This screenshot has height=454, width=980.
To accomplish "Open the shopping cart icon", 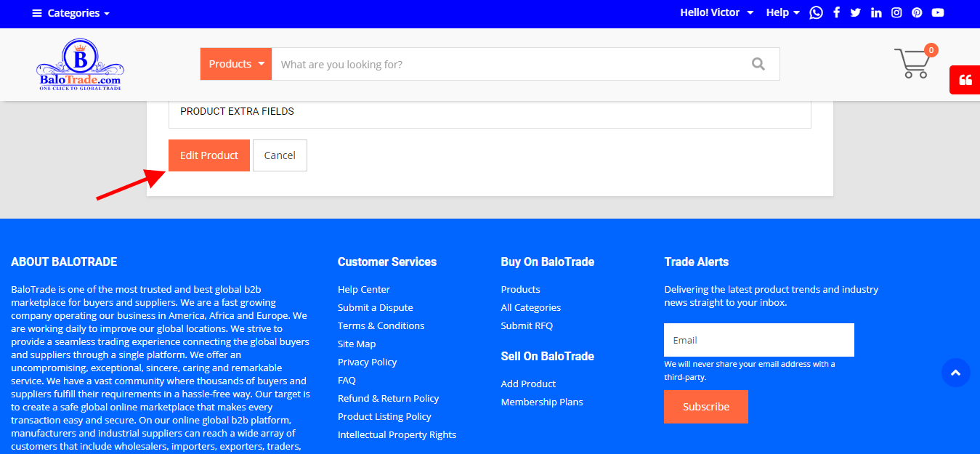I will point(912,63).
